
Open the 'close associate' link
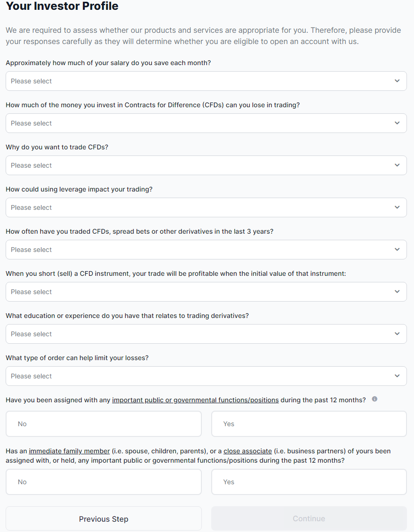[x=248, y=451]
